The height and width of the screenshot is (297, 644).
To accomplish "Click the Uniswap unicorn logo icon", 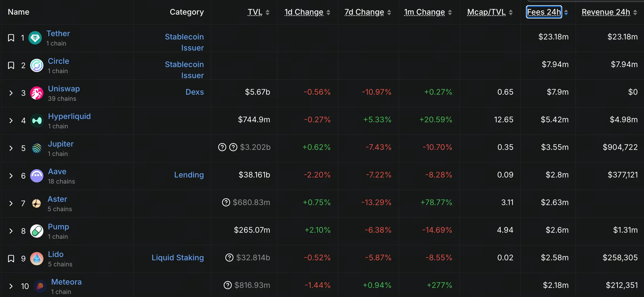I will point(37,93).
